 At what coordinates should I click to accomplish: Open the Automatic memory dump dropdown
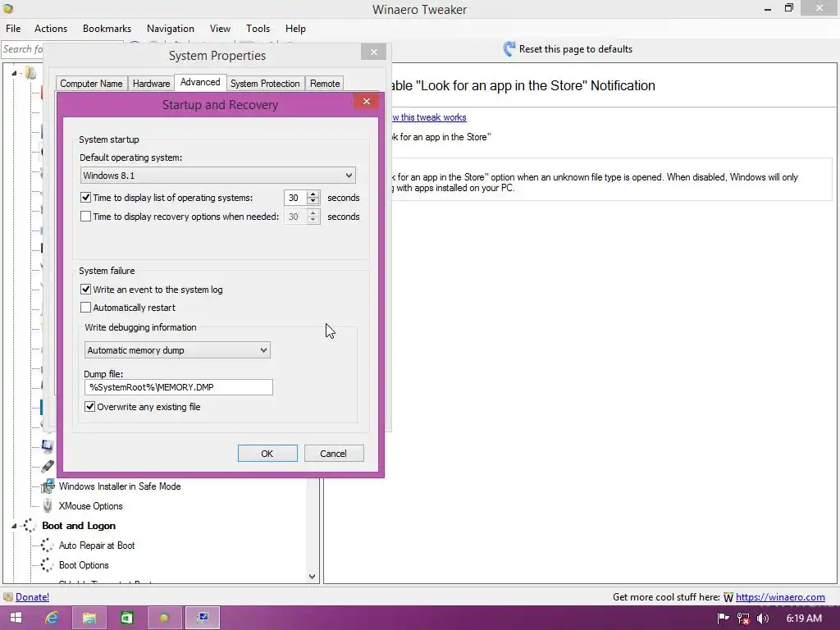[x=177, y=349]
